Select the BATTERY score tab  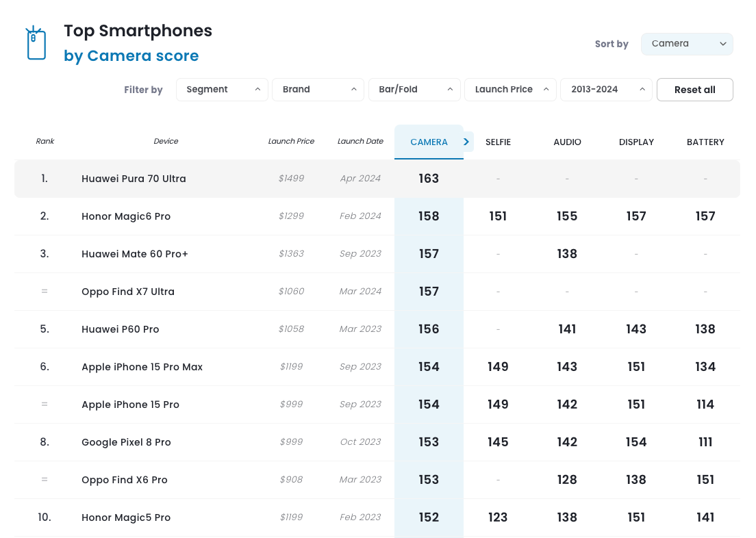point(705,142)
